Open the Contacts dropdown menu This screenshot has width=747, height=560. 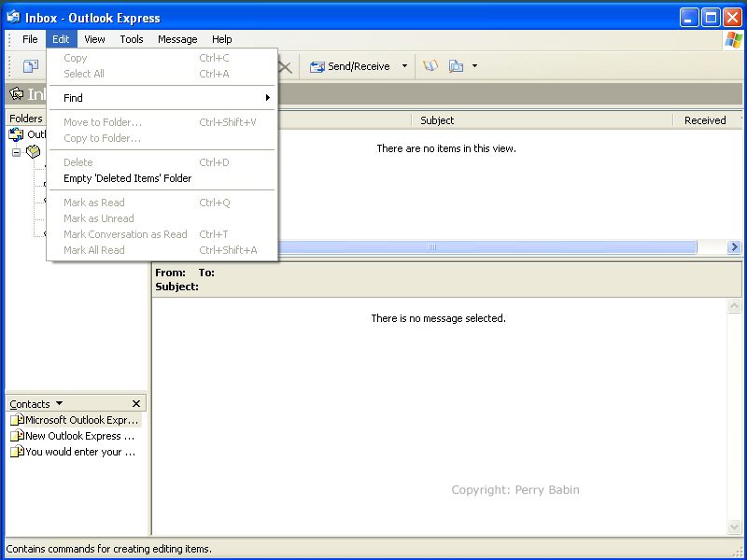pos(59,403)
